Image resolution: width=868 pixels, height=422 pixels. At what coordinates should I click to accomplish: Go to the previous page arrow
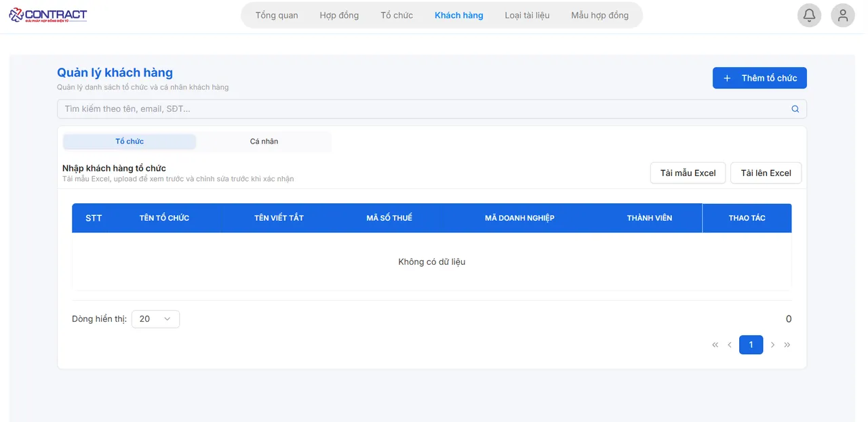[730, 345]
